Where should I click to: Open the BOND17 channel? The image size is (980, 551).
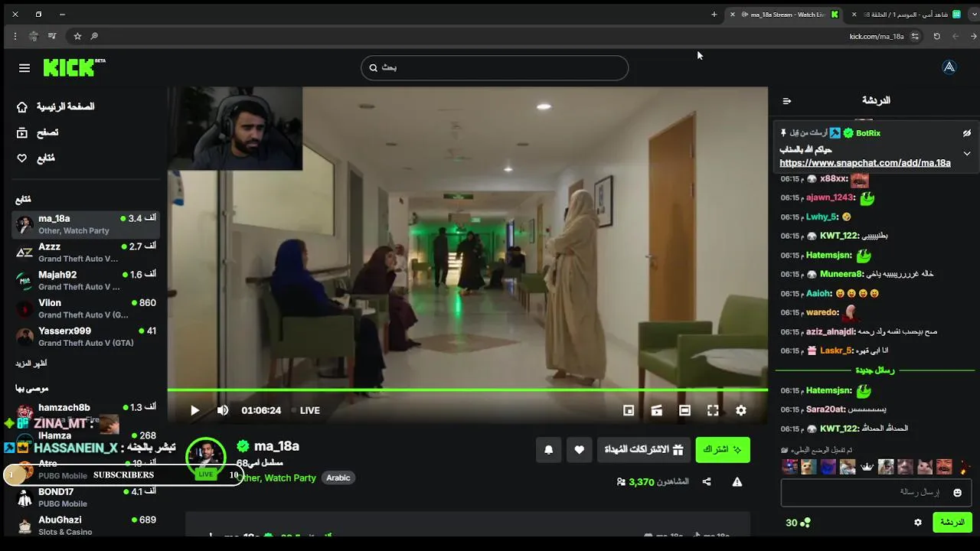pyautogui.click(x=86, y=497)
